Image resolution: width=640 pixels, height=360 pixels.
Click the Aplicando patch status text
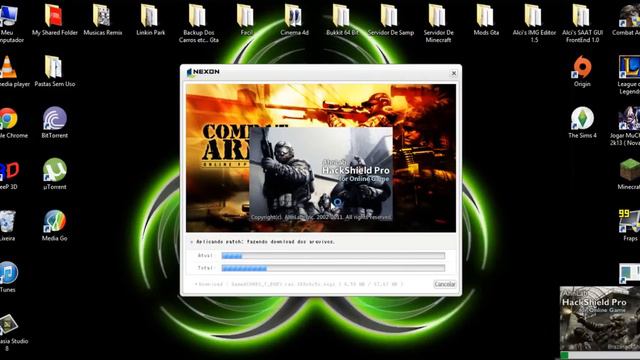point(265,242)
